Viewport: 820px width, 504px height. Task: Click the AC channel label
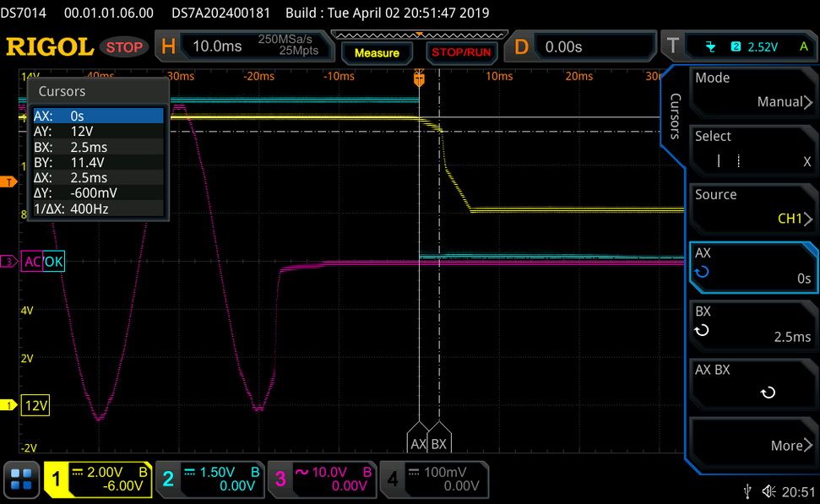[32, 262]
